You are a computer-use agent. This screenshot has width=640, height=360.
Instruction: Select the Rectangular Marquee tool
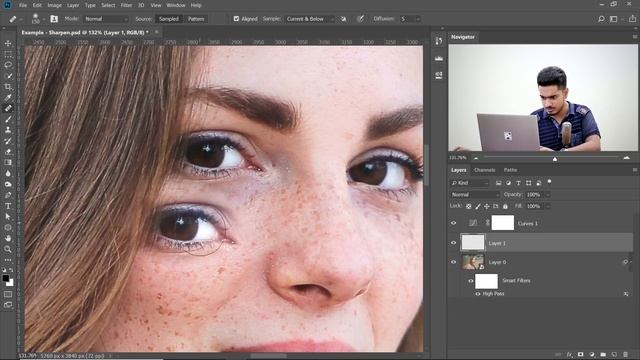[x=8, y=54]
